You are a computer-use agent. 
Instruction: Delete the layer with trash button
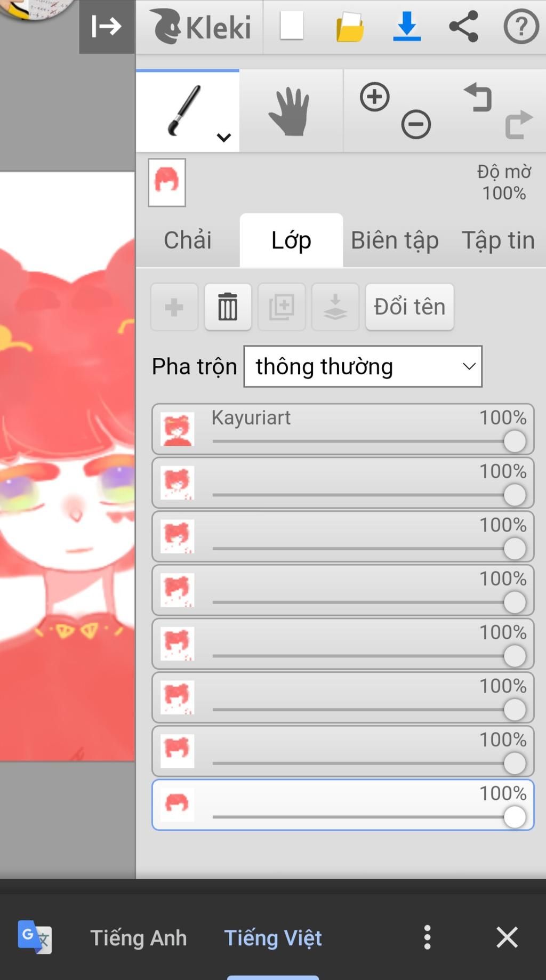228,307
